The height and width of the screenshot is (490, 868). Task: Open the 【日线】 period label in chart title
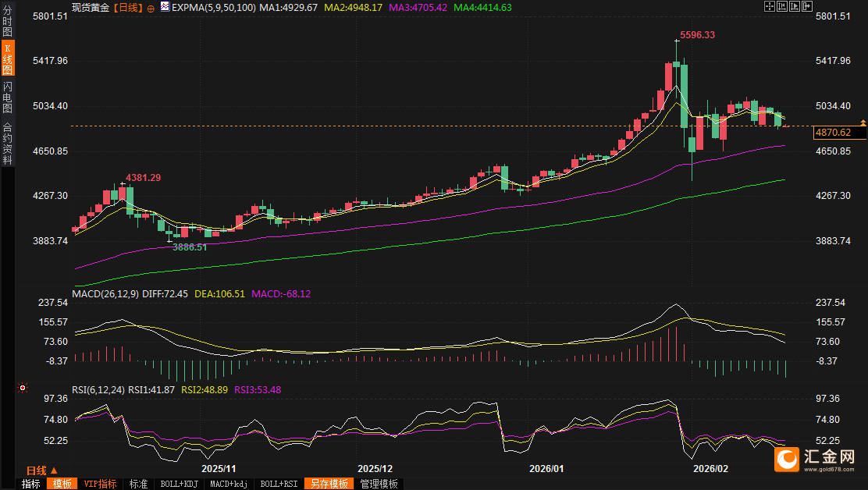tap(127, 7)
